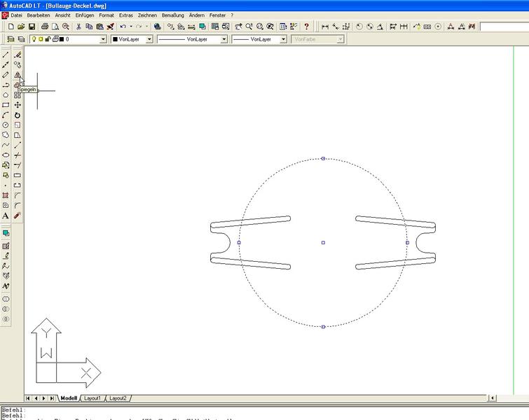Image resolution: width=529 pixels, height=420 pixels.
Task: Open the Extras menu
Action: point(126,15)
